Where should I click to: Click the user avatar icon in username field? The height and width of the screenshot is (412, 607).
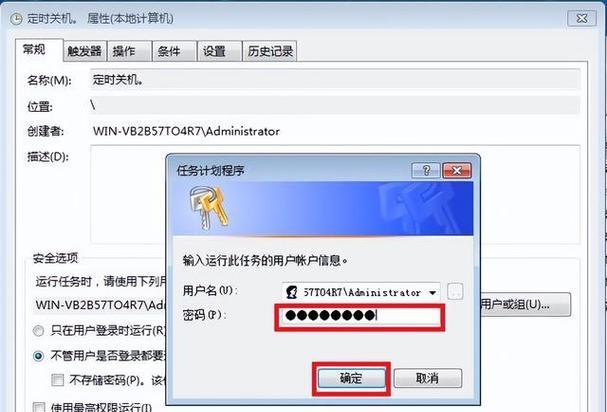click(x=292, y=292)
